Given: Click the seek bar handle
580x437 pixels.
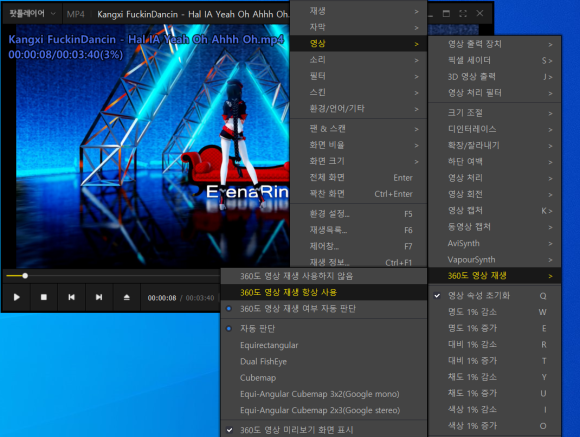Looking at the screenshot, I should [25, 276].
